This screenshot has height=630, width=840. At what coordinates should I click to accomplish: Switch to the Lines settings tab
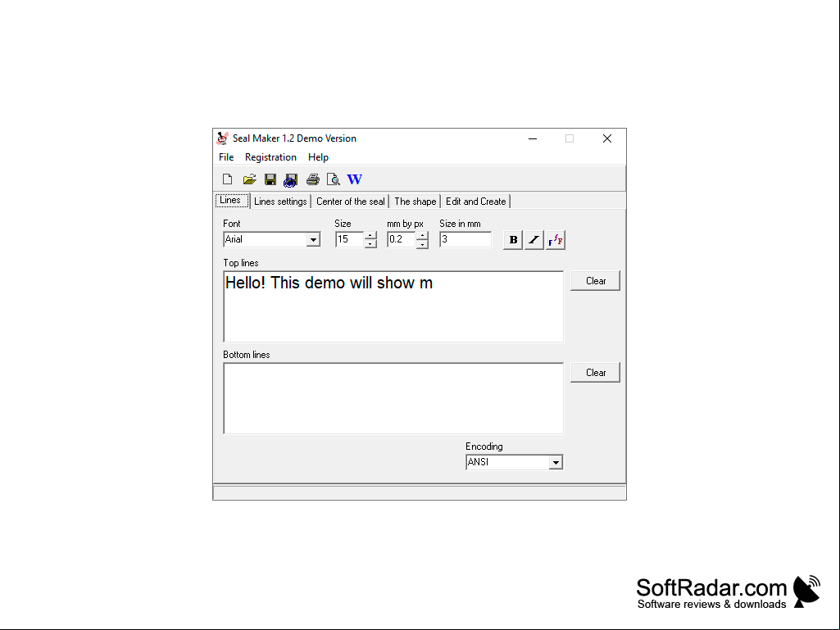(280, 202)
